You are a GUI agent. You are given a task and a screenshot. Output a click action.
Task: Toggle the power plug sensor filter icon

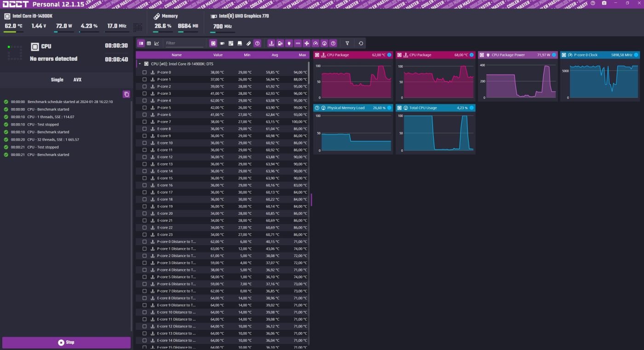coord(289,43)
